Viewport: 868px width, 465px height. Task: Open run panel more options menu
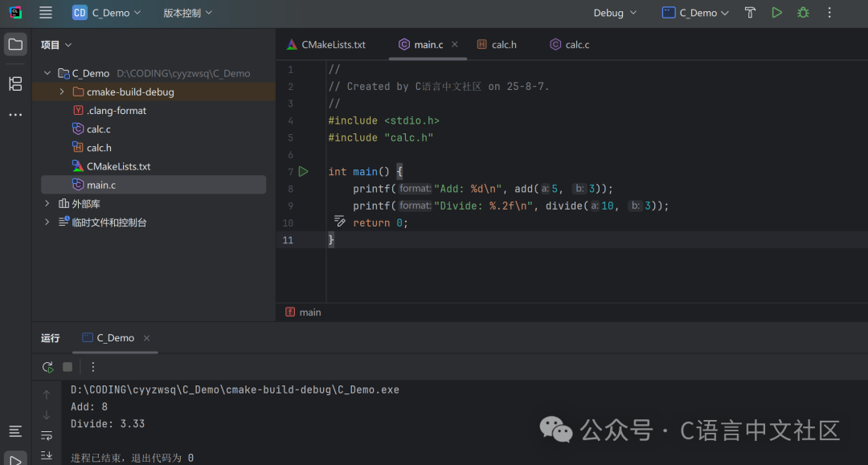point(93,367)
